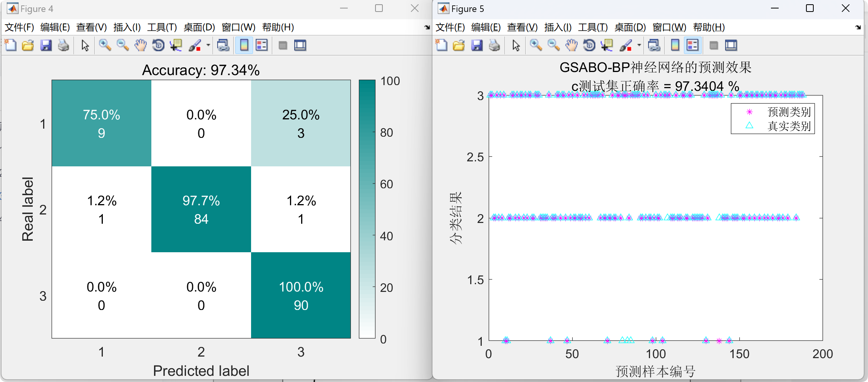Click the 97.7% 84 confusion matrix cell

[x=201, y=209]
